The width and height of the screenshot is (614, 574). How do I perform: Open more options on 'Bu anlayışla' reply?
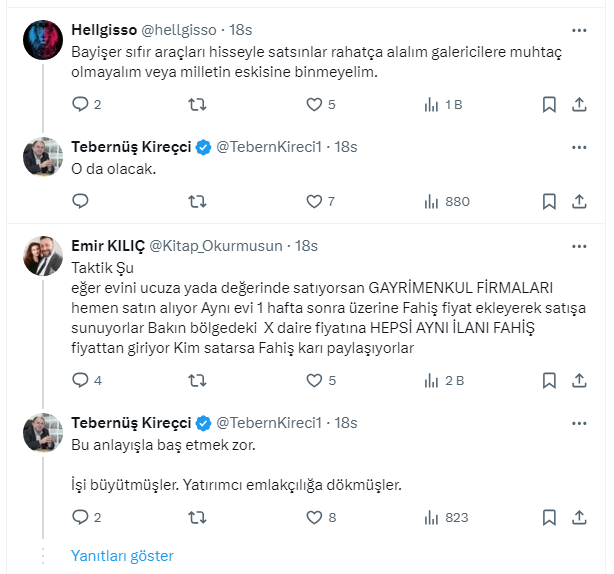(579, 423)
